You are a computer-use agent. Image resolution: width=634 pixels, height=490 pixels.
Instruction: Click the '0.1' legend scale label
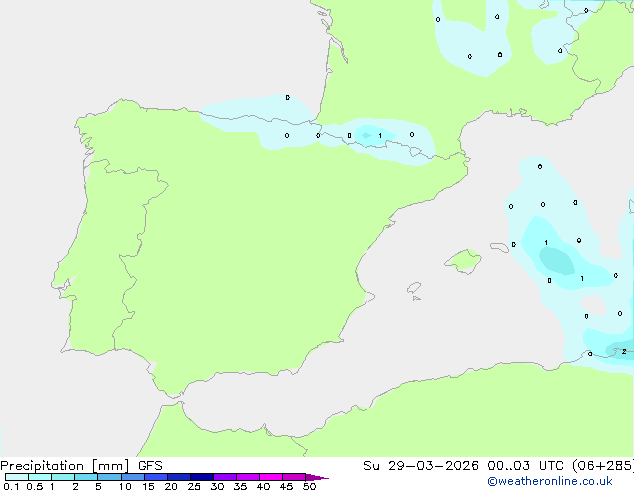pyautogui.click(x=11, y=486)
